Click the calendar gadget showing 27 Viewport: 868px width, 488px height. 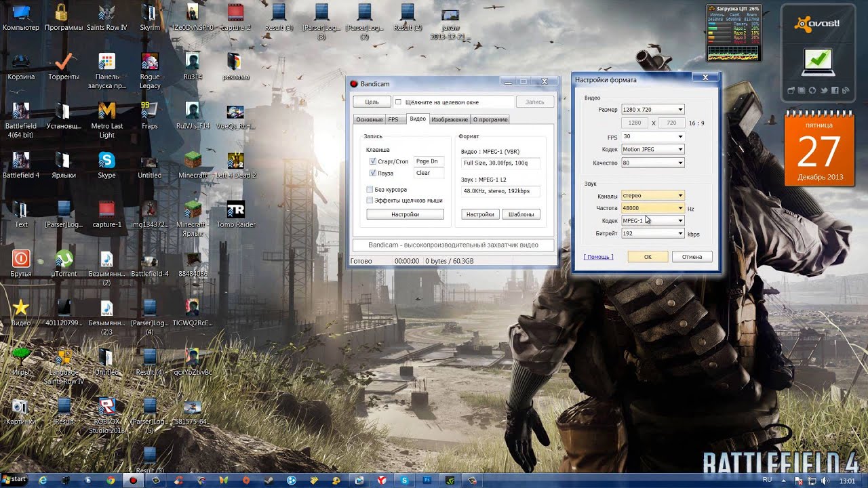click(819, 150)
